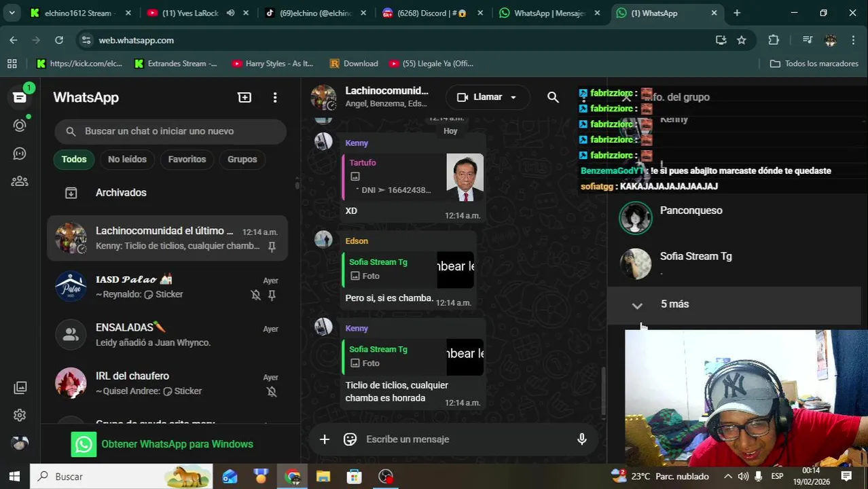Open the Windows Start menu
This screenshot has height=489, width=868.
[14, 476]
